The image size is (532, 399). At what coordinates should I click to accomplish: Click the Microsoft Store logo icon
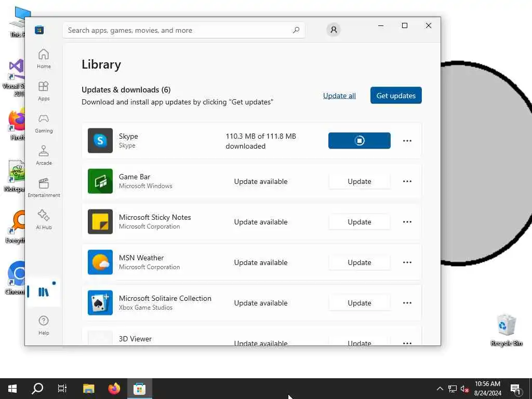[x=39, y=30]
